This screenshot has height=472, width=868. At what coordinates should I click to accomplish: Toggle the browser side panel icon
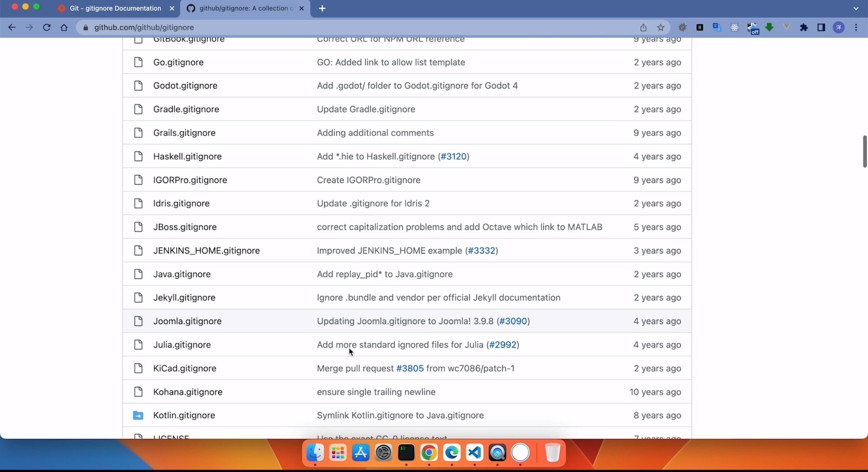[x=821, y=27]
